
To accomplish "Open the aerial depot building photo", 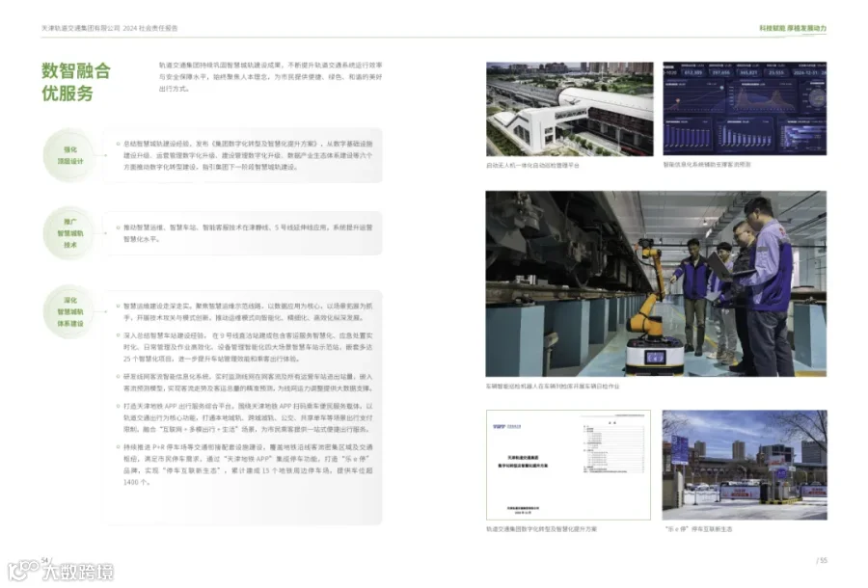I will [x=570, y=109].
